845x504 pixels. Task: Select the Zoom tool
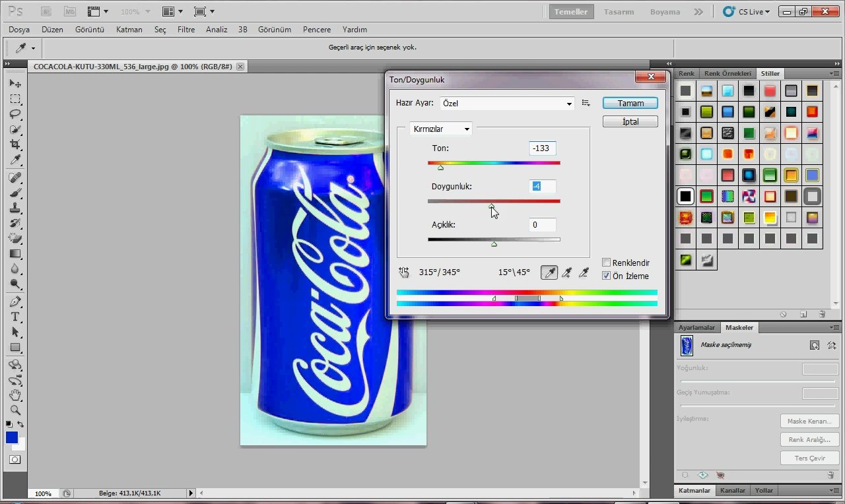pos(15,410)
